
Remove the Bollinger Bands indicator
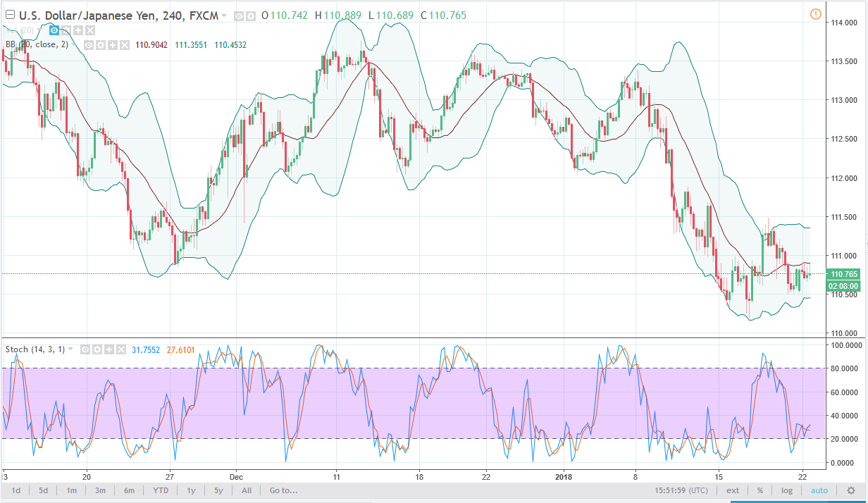tap(123, 45)
